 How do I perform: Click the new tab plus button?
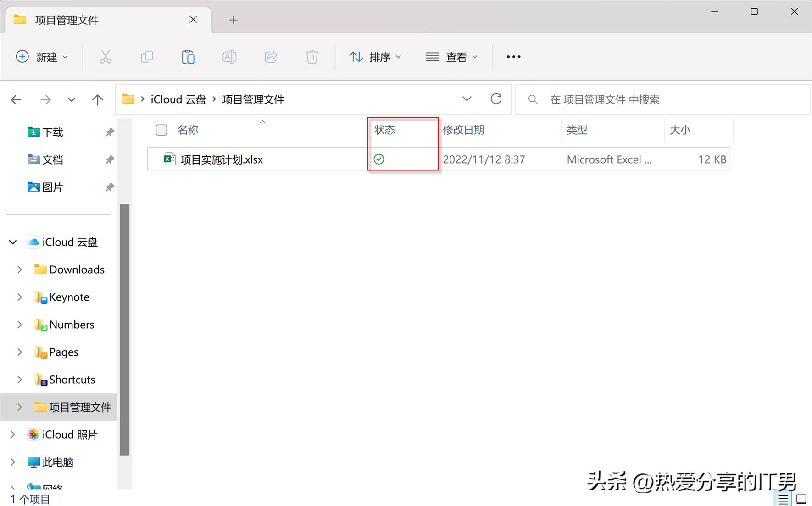[234, 20]
